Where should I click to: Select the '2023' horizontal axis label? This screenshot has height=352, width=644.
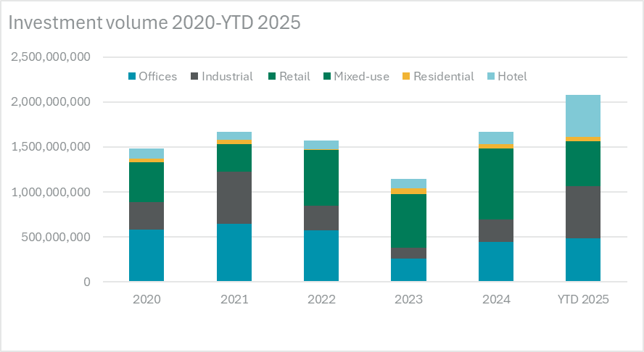pyautogui.click(x=408, y=299)
